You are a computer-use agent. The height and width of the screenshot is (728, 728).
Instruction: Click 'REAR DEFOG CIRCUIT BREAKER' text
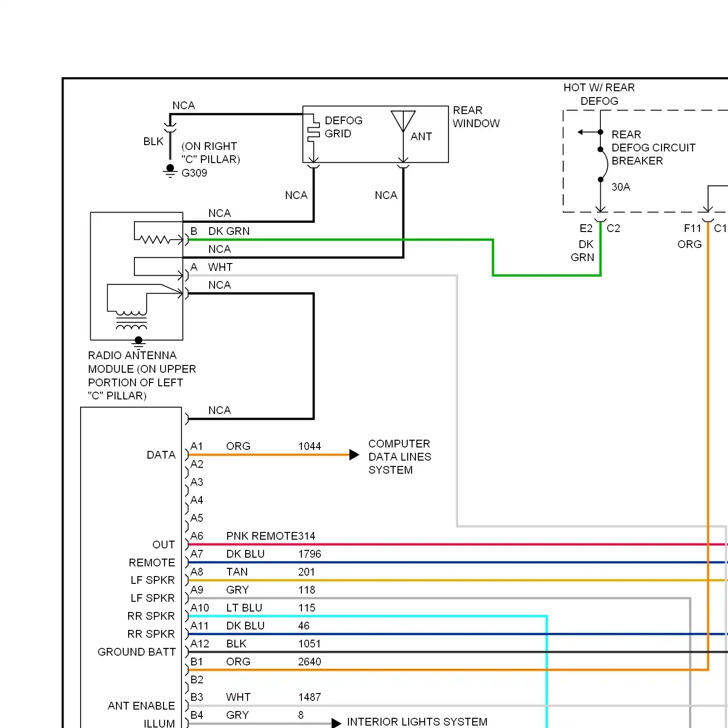[x=653, y=148]
